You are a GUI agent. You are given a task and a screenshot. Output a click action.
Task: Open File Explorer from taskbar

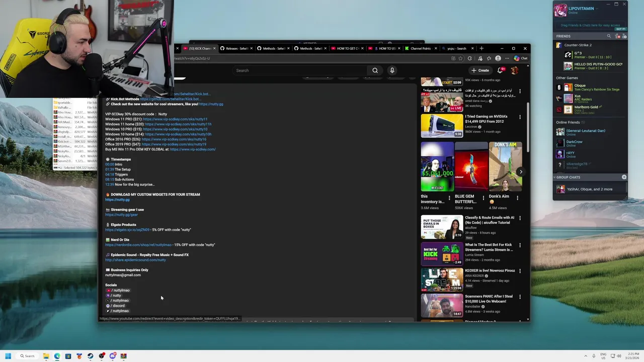click(46, 356)
